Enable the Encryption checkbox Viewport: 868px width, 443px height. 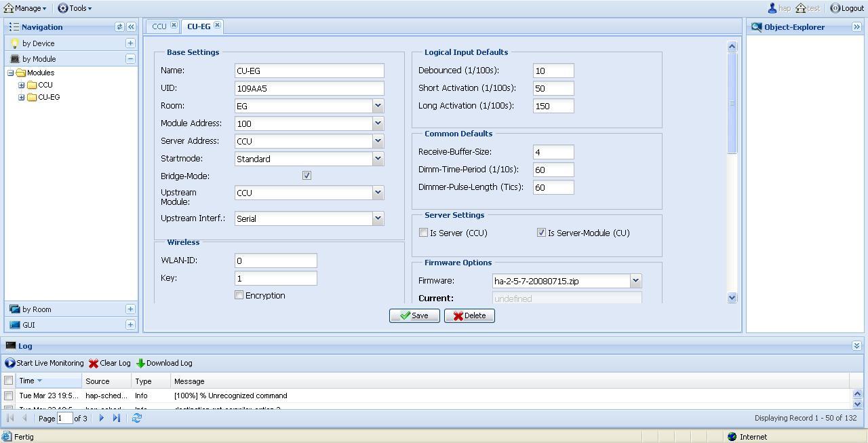(239, 295)
